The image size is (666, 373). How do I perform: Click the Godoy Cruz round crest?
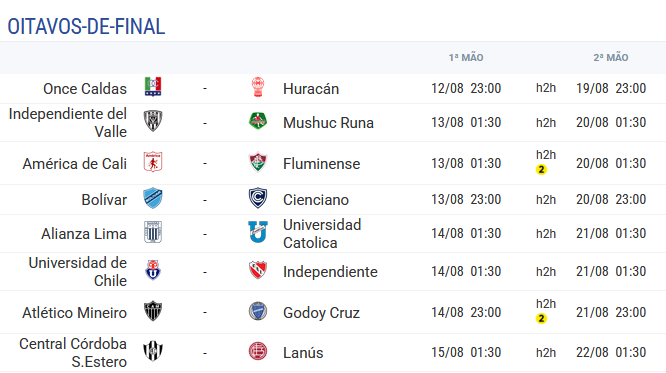point(258,311)
